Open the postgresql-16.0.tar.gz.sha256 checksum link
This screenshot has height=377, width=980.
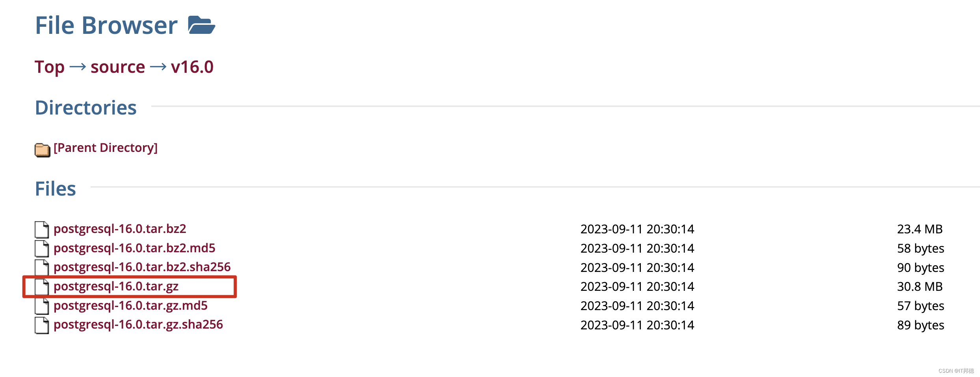pos(138,325)
